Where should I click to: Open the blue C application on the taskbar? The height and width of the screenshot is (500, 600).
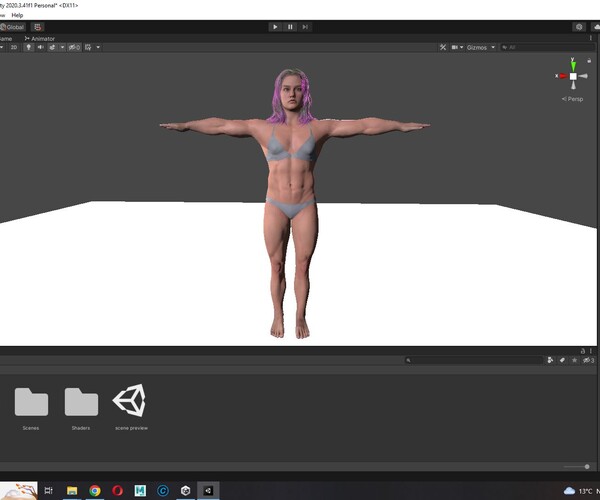[x=163, y=490]
